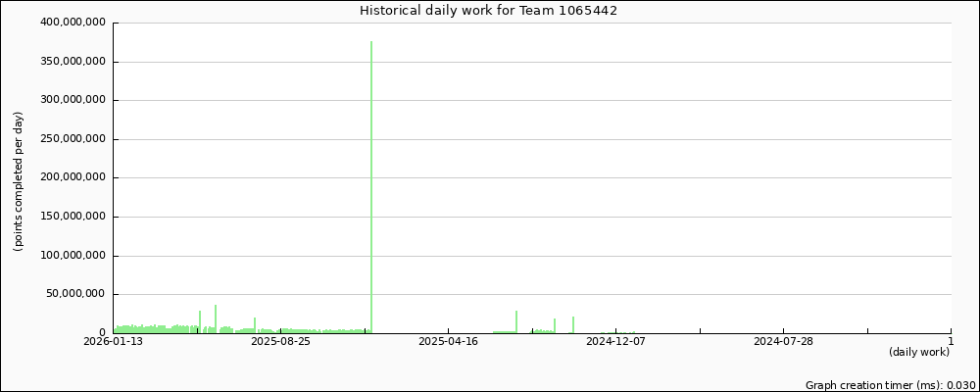Click the green spike between 2025-04-16 and 2024-12-07
The height and width of the screenshot is (392, 980).
click(x=516, y=321)
